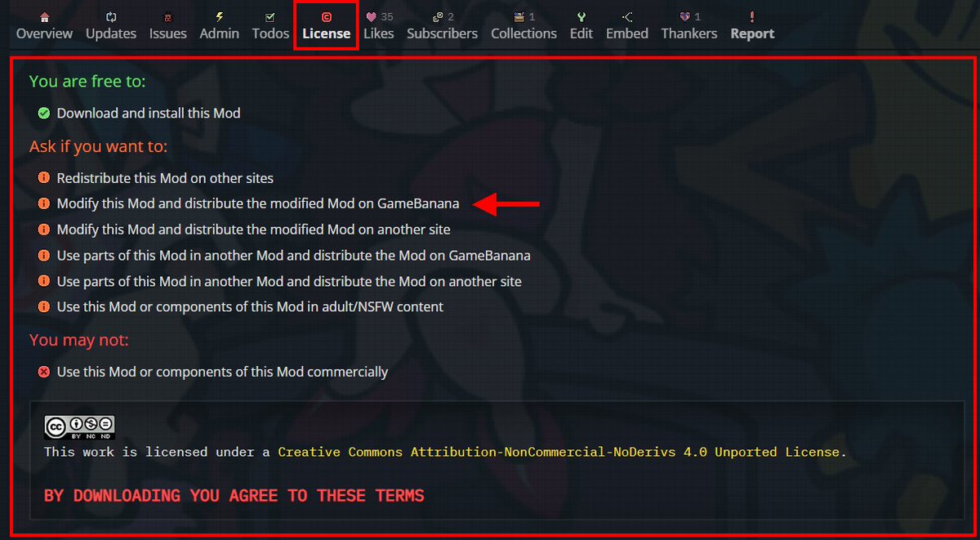Click 'Use this Mod' in adult/NSFW content text
The width and height of the screenshot is (980, 540).
click(x=250, y=306)
